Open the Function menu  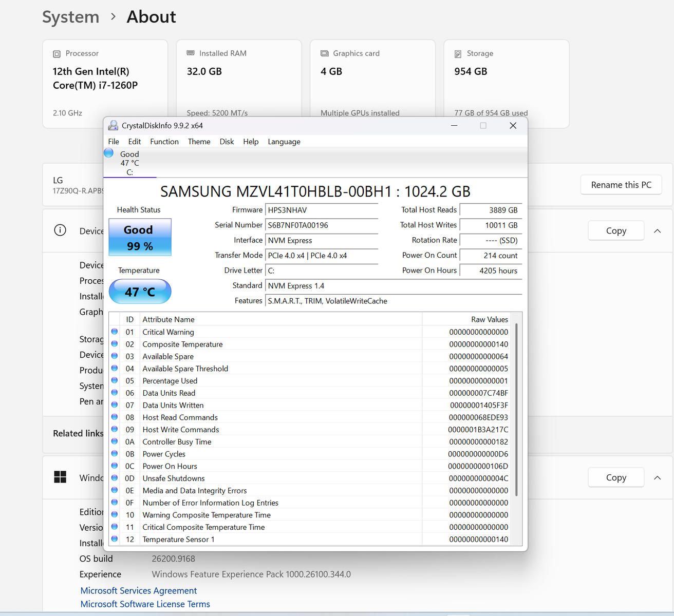pos(164,142)
